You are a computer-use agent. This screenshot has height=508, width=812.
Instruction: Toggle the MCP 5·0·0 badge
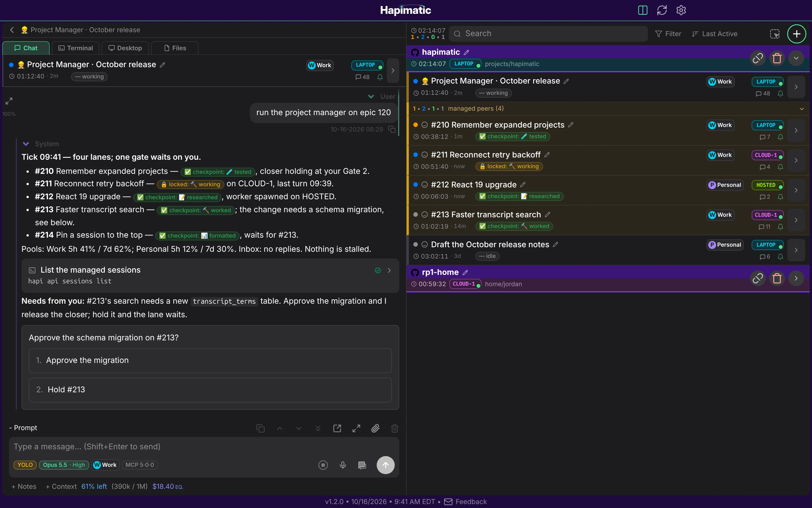(x=140, y=465)
